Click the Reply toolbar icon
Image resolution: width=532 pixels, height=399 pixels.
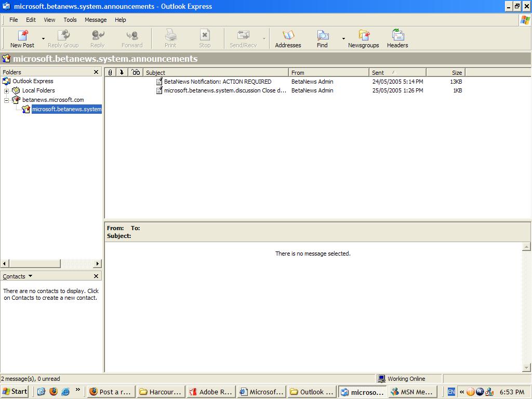point(97,38)
